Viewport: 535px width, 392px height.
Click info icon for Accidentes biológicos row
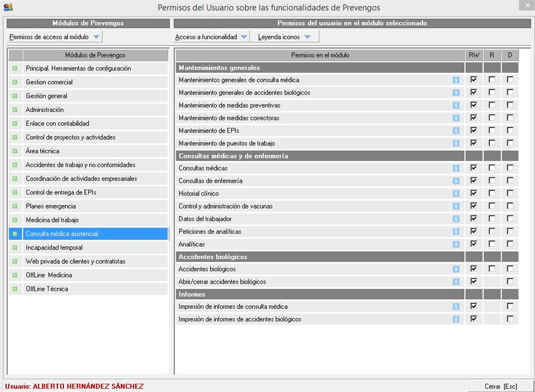456,269
